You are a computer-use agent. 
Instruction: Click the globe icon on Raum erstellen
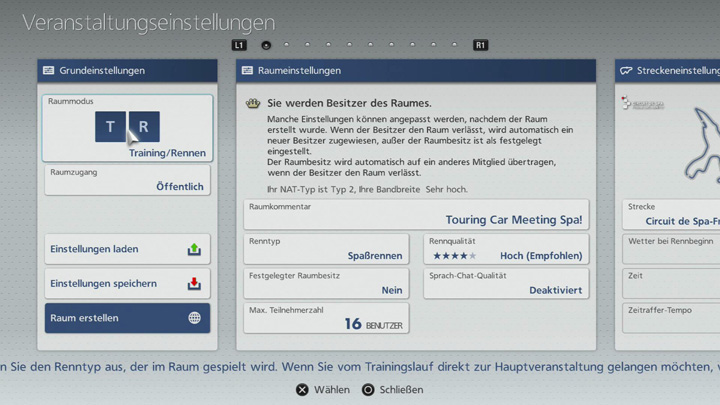point(194,318)
